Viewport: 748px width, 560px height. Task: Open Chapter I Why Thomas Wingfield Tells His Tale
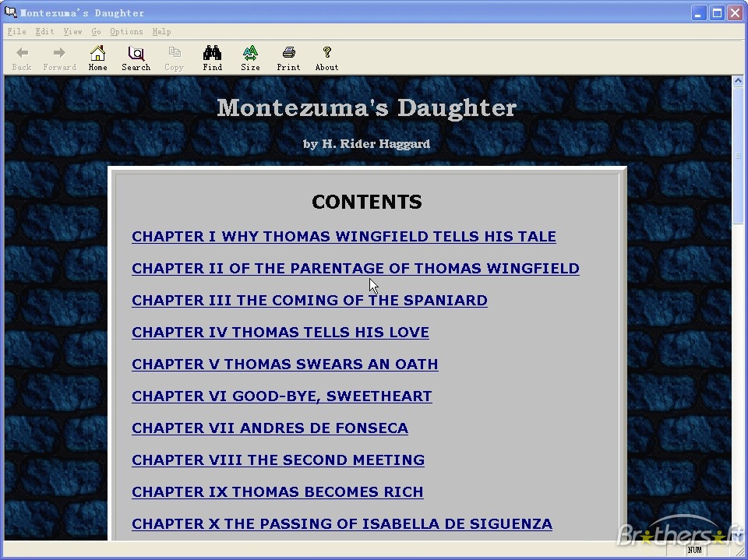344,237
